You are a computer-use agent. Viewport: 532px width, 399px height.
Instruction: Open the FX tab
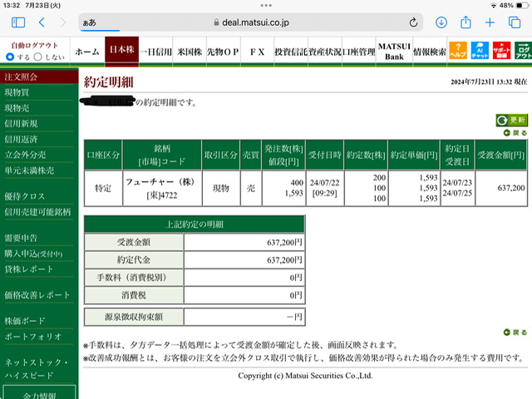257,52
